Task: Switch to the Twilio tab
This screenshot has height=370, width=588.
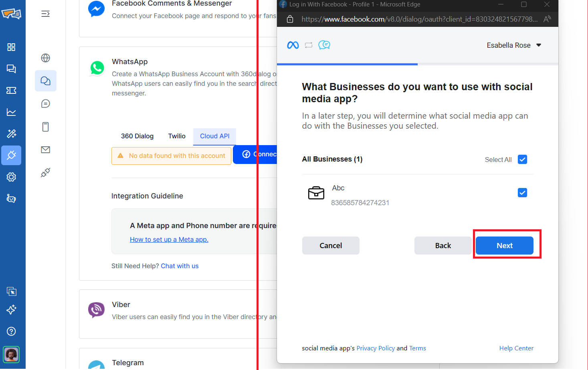Action: [177, 136]
